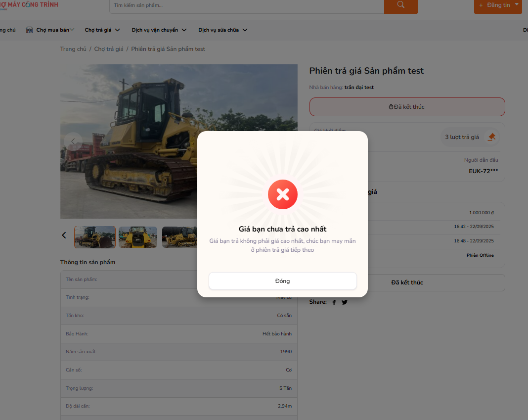Go to Trang chủ in breadcrumb

tap(73, 49)
